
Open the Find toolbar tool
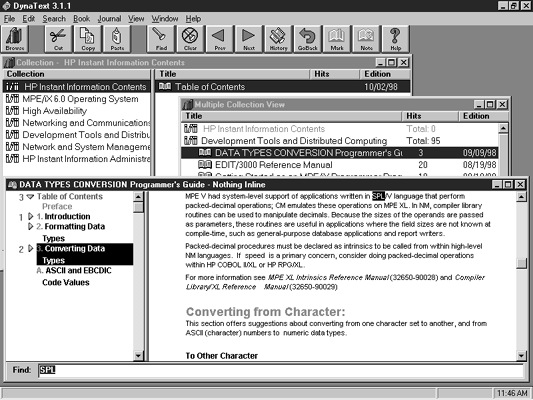[160, 39]
